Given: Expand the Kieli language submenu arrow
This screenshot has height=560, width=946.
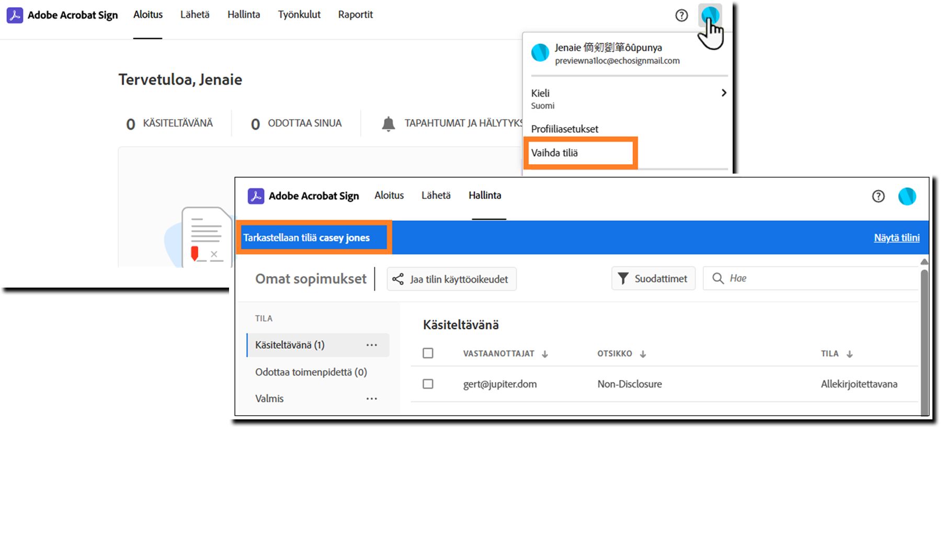Looking at the screenshot, I should (724, 93).
